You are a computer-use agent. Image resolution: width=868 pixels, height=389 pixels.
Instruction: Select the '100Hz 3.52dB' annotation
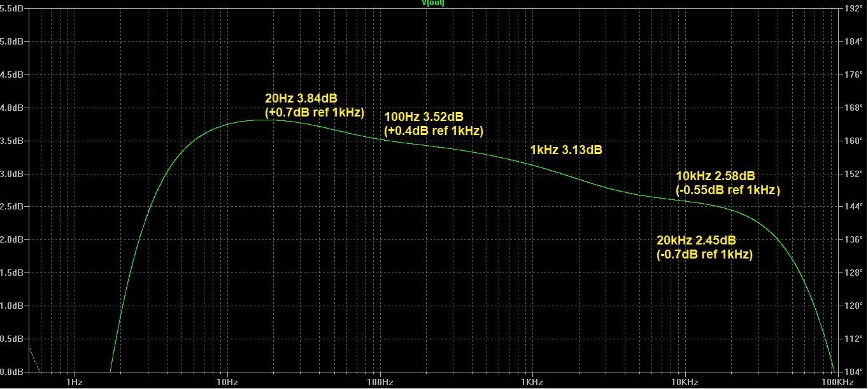pyautogui.click(x=423, y=117)
